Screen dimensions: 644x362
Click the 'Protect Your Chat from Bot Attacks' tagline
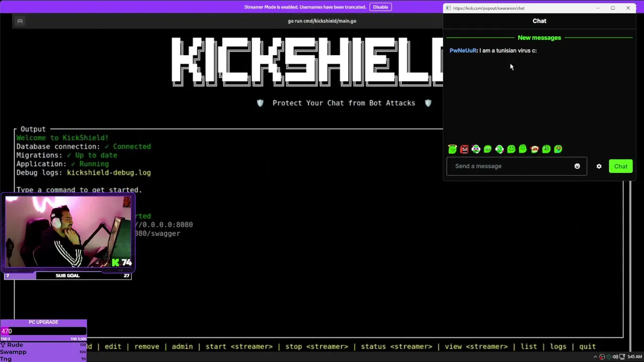(344, 103)
